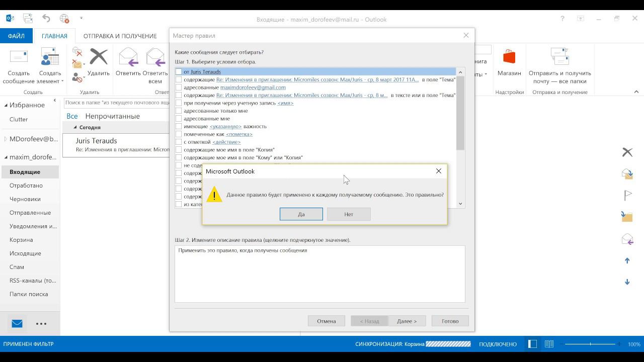The width and height of the screenshot is (644, 362).
Task: Open the ФАЙЛ tab
Action: (16, 36)
